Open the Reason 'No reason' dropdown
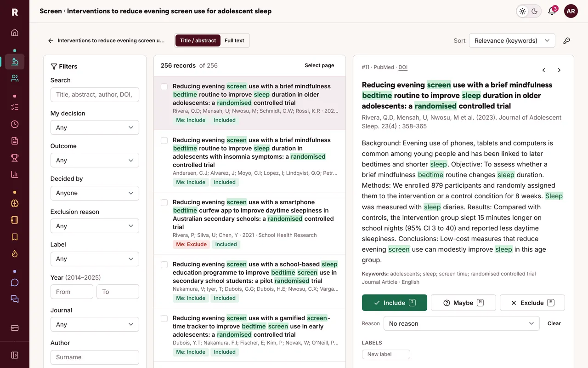This screenshot has height=368, width=588. pyautogui.click(x=461, y=323)
